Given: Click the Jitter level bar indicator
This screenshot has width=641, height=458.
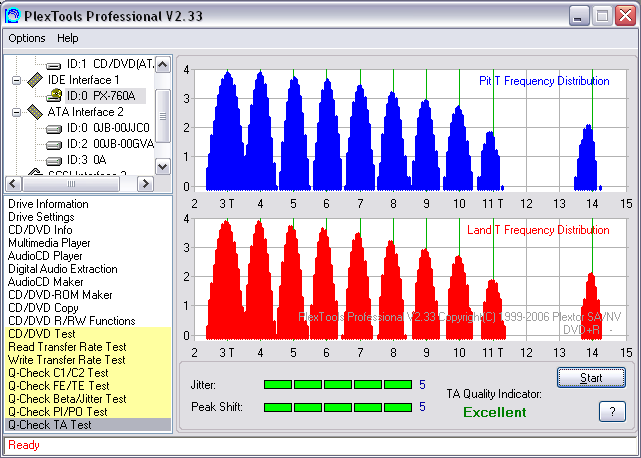Looking at the screenshot, I should [x=338, y=384].
